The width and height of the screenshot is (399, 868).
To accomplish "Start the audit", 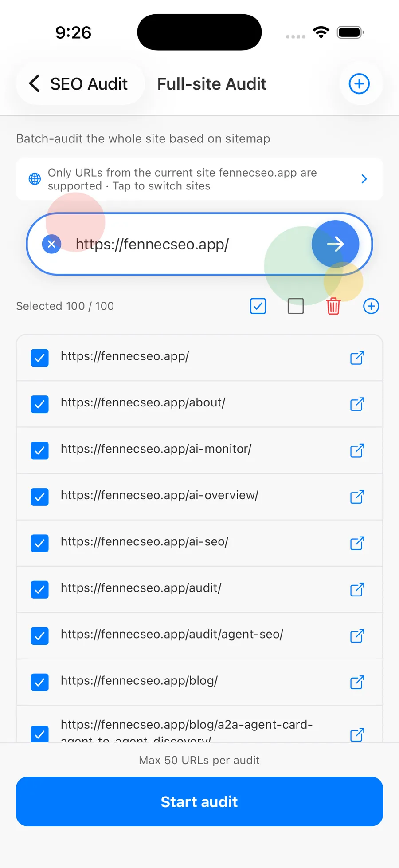I will (199, 801).
